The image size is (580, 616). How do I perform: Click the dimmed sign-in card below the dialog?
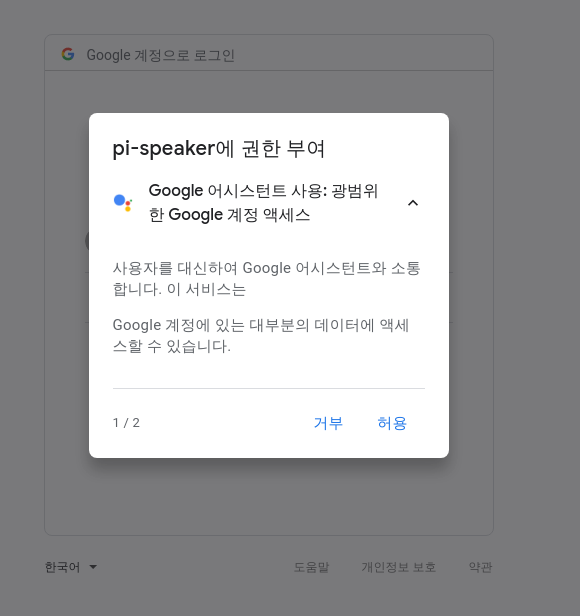tap(269, 497)
